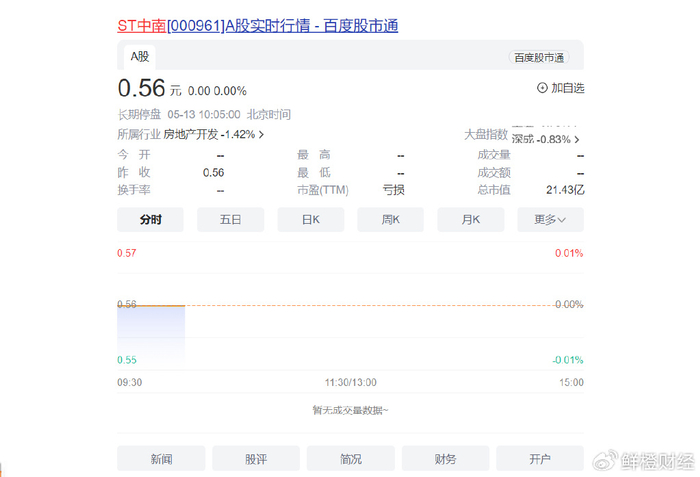The height and width of the screenshot is (477, 700).
Task: Click the orange intraday price line at 0.56
Action: (x=151, y=305)
